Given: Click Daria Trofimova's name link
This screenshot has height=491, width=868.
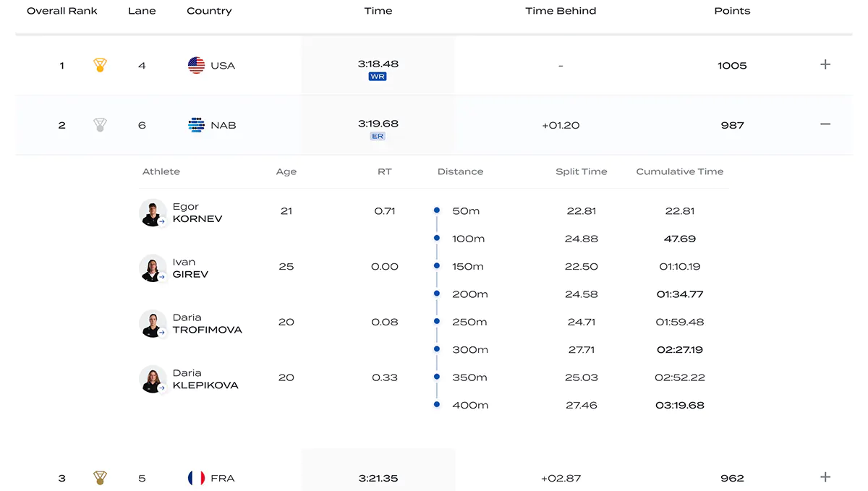Looking at the screenshot, I should (207, 324).
